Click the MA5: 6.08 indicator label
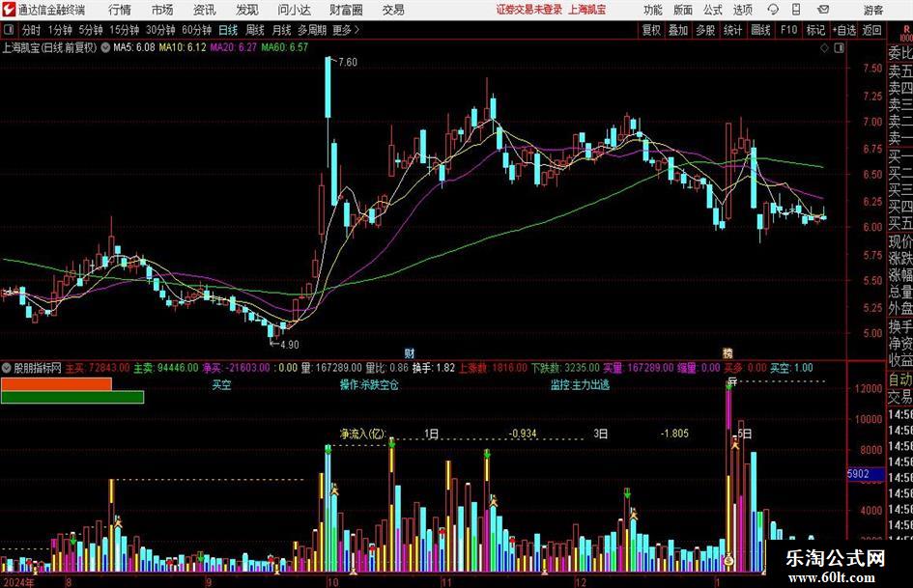The image size is (913, 588). [134, 47]
